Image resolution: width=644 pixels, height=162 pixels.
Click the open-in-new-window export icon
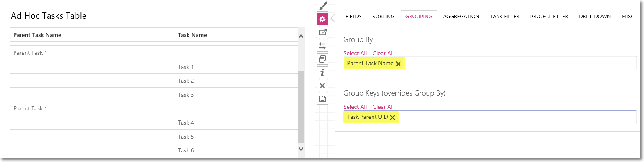322,32
